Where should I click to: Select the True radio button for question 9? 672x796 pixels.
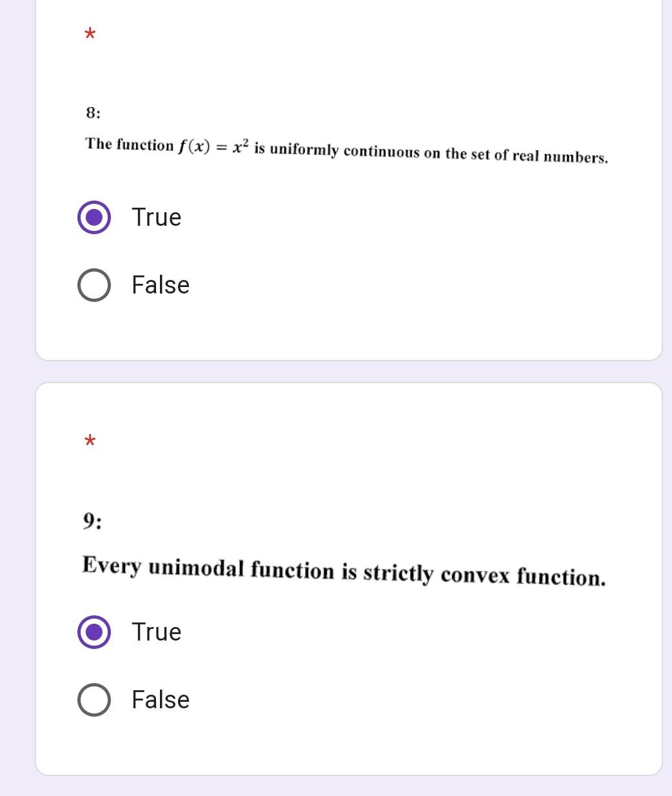point(93,632)
